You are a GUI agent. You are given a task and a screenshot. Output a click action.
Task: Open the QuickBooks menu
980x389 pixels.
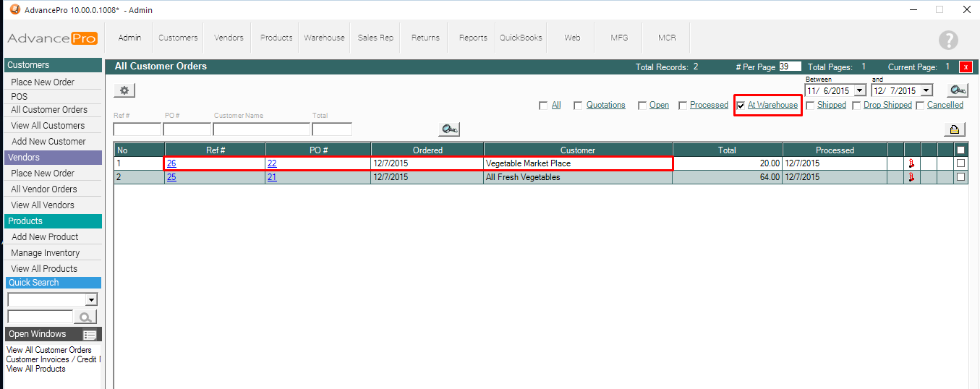pos(521,38)
